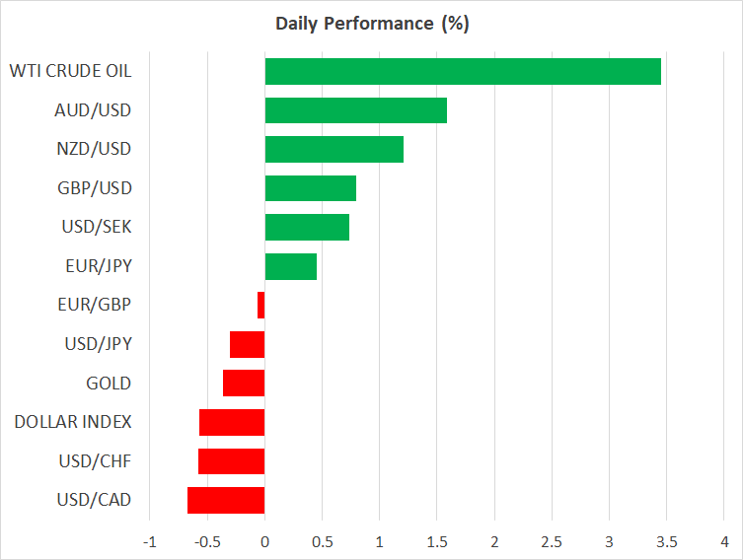This screenshot has height=560, width=743.
Task: Select the GOLD red bar
Action: [x=244, y=383]
